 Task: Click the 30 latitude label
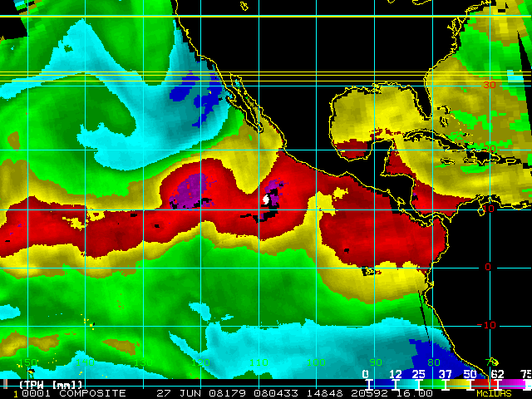pyautogui.click(x=490, y=85)
